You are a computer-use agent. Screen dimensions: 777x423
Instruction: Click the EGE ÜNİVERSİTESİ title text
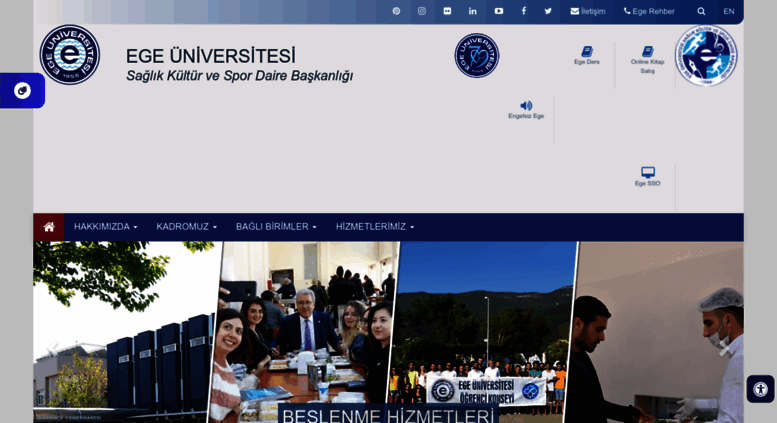point(211,56)
